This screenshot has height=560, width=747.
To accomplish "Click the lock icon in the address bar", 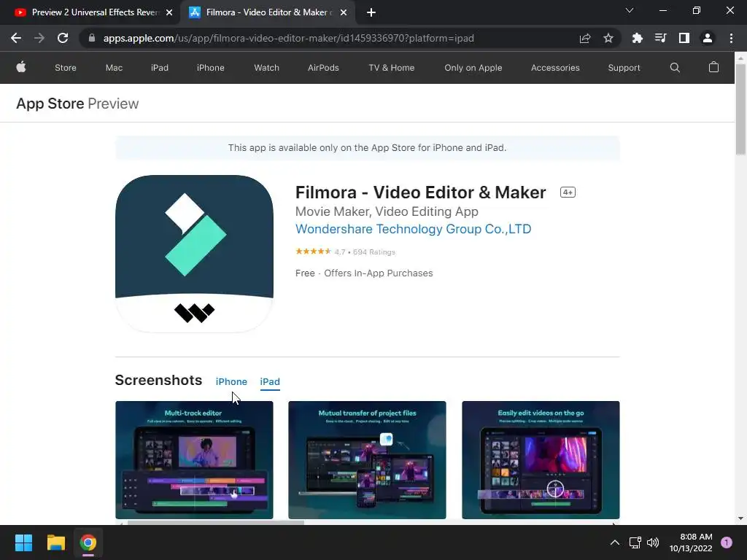I will [x=92, y=38].
